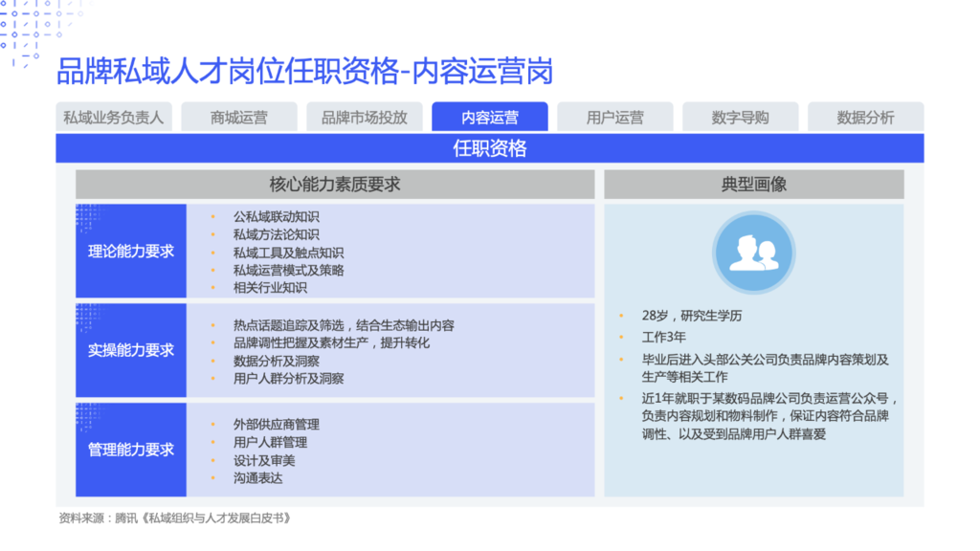Click the text 用户人群管理
The image size is (980, 551).
tap(270, 442)
